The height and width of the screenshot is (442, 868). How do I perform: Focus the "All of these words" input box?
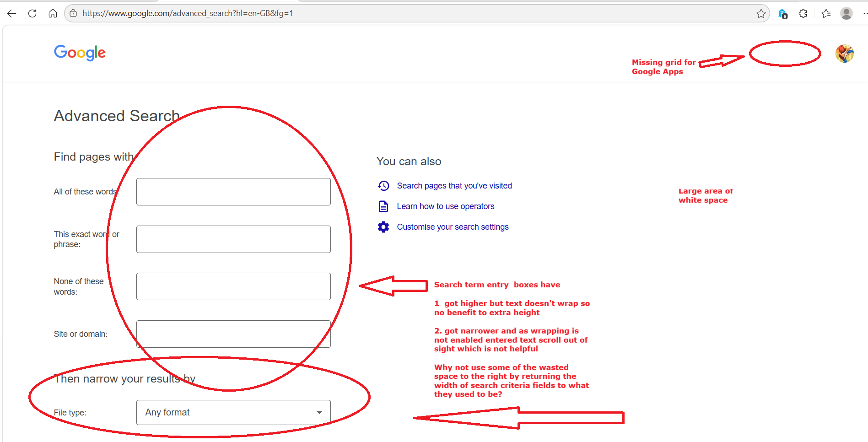[x=233, y=192]
